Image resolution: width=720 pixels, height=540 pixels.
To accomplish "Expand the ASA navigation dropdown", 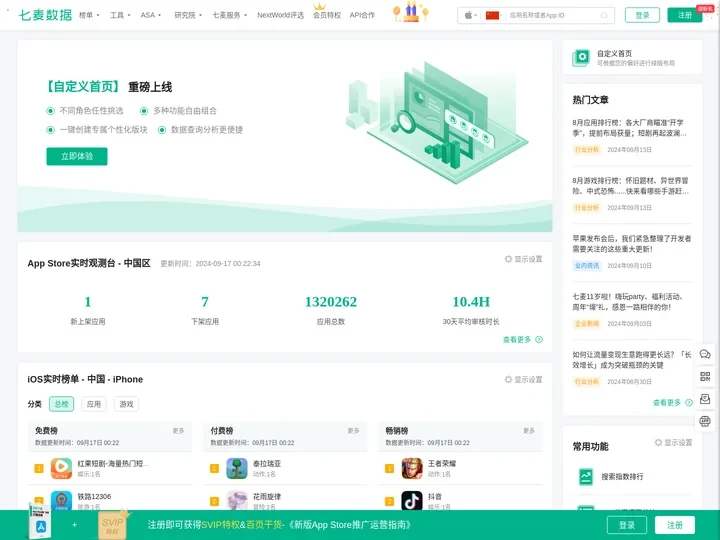I will [x=151, y=15].
